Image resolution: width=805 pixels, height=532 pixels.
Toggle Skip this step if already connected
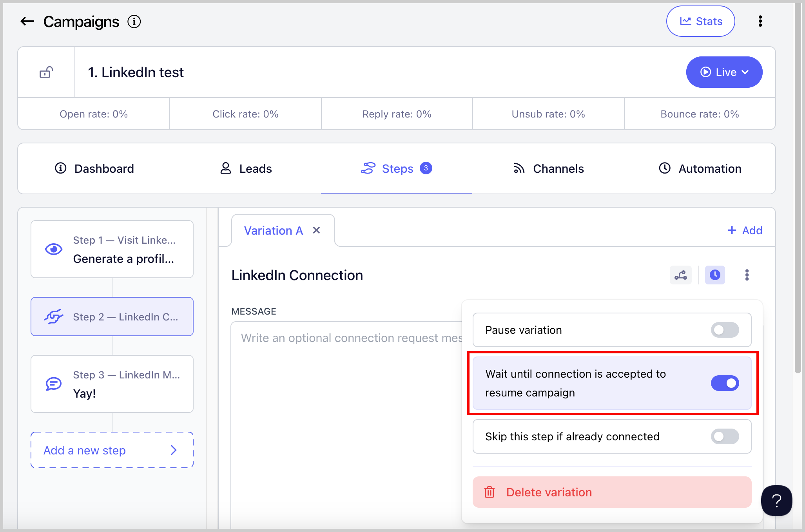tap(725, 436)
